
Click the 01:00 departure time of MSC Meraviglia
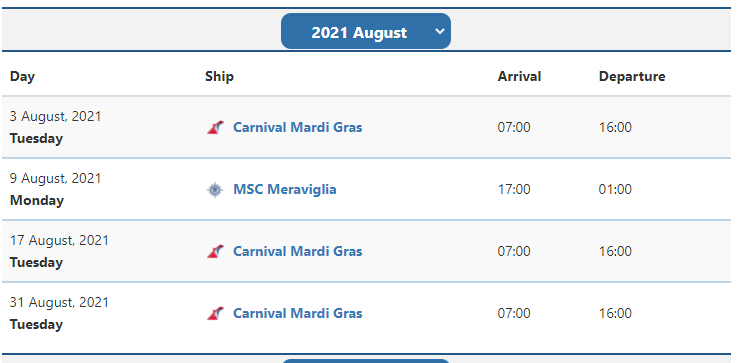[615, 189]
